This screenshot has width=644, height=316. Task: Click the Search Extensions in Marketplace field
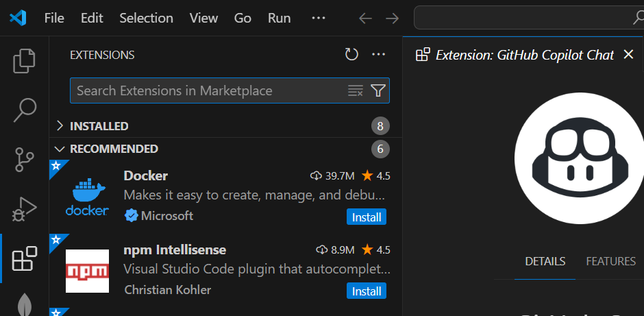[x=206, y=90]
